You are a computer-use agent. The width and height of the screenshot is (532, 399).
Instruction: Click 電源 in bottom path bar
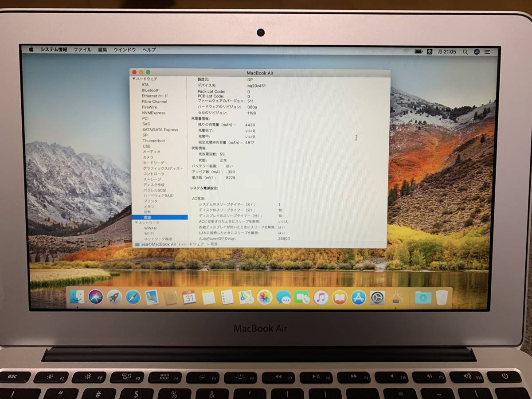click(x=214, y=244)
